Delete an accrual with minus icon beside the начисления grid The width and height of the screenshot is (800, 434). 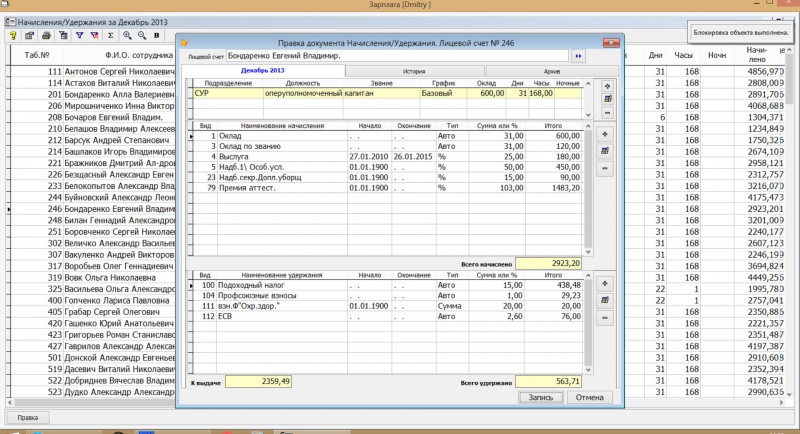pyautogui.click(x=605, y=168)
